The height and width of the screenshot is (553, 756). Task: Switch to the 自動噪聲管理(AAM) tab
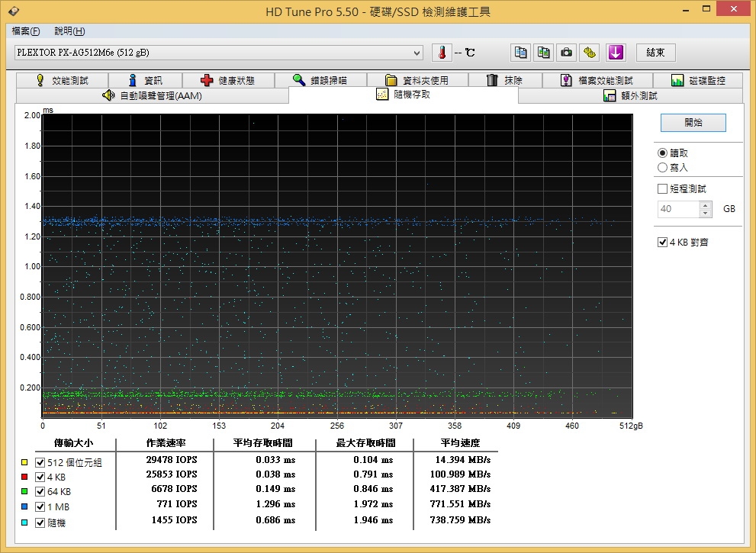tap(153, 95)
